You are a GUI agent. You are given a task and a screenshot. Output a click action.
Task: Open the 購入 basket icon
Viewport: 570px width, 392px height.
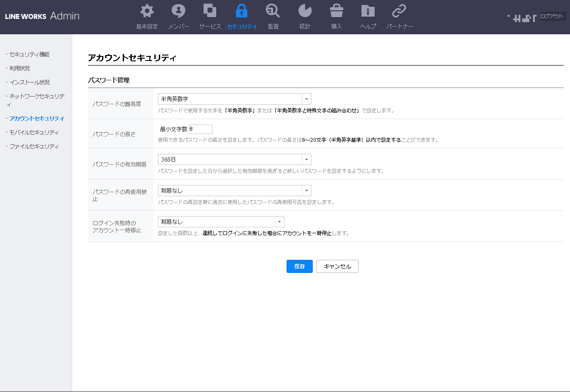click(336, 11)
